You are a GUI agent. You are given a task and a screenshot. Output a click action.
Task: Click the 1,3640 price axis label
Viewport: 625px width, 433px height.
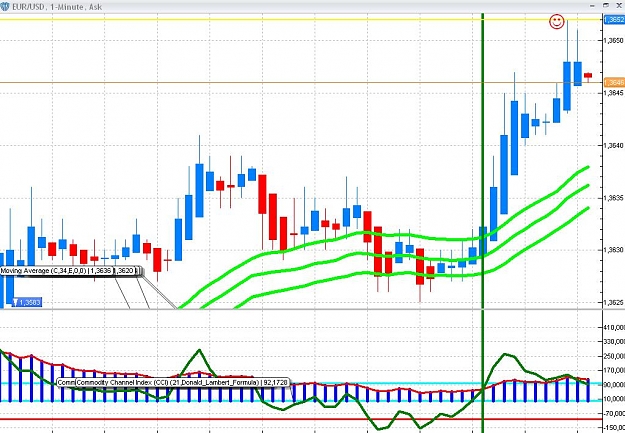click(x=614, y=146)
